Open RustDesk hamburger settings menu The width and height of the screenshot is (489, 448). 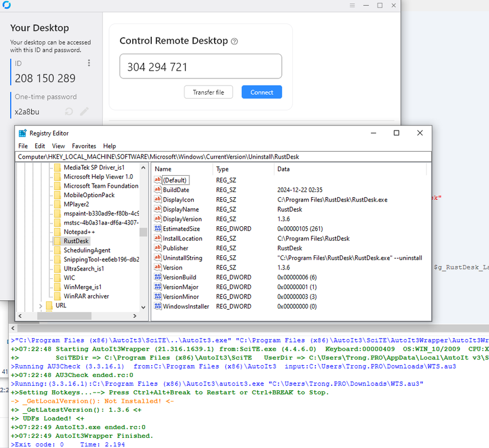pos(352,5)
